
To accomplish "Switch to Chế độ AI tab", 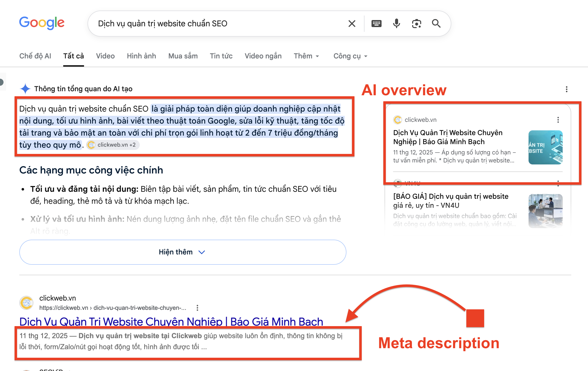I will (35, 56).
